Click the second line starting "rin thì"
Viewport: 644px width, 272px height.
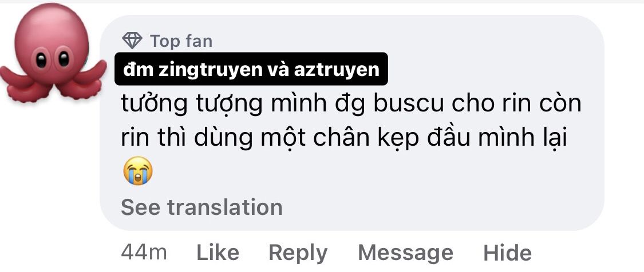[x=344, y=138]
